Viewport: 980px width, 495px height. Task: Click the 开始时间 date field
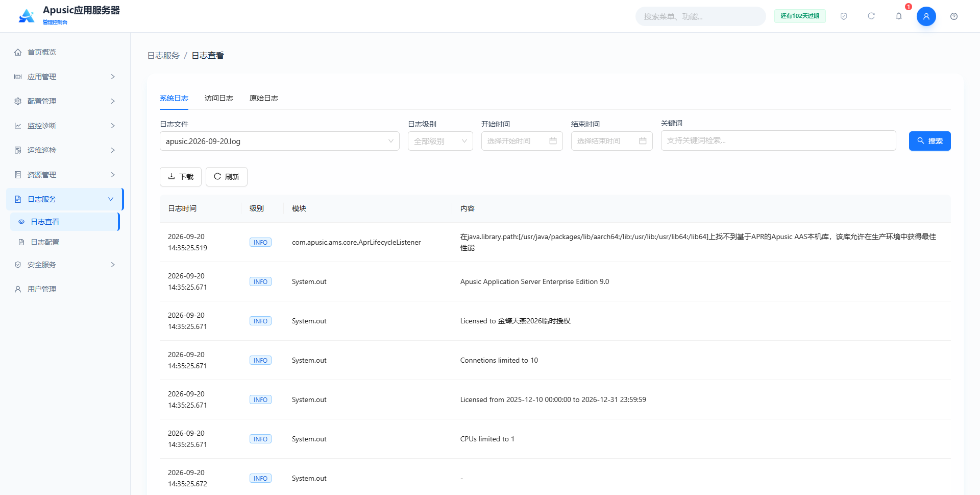522,141
